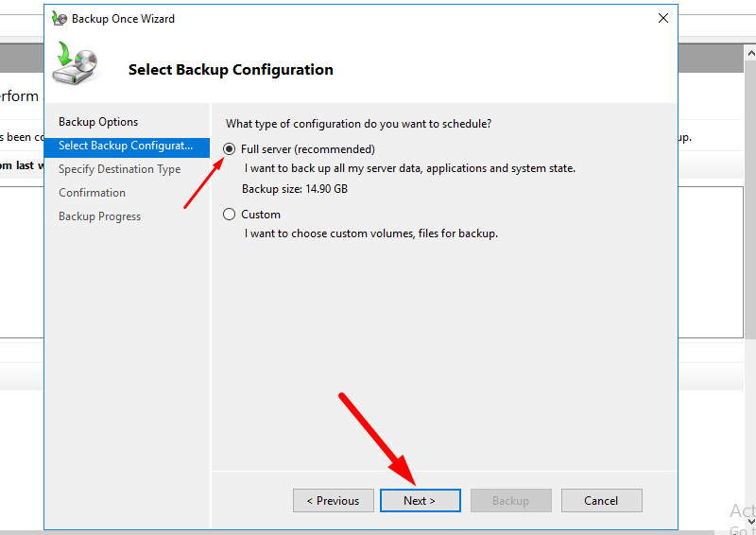This screenshot has height=535, width=756.
Task: Click the Full server description about system state
Action: point(409,168)
